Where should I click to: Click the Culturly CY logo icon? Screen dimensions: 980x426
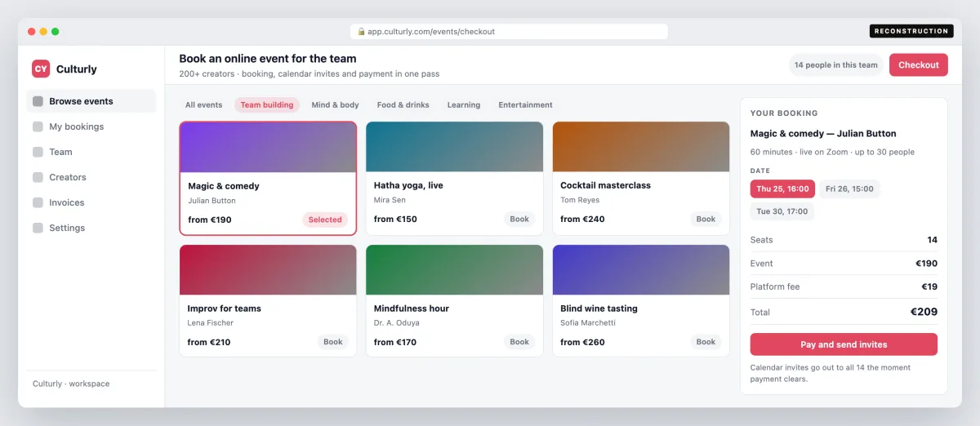click(x=41, y=69)
